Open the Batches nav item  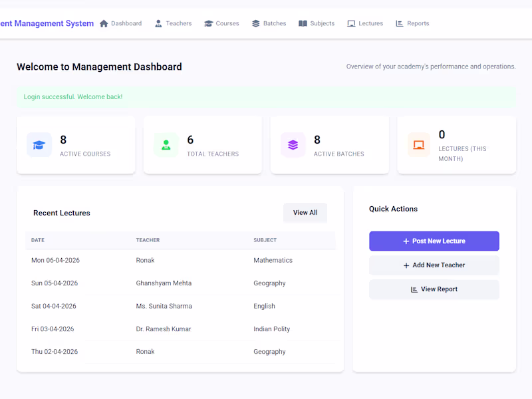point(269,23)
